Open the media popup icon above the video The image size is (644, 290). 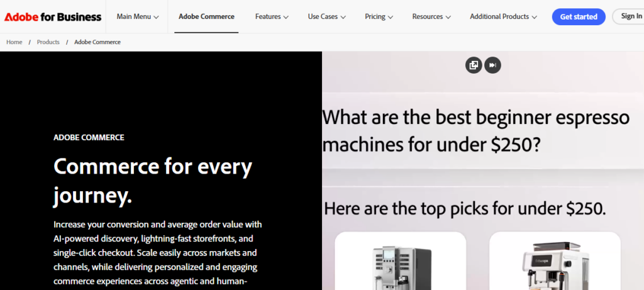(474, 65)
